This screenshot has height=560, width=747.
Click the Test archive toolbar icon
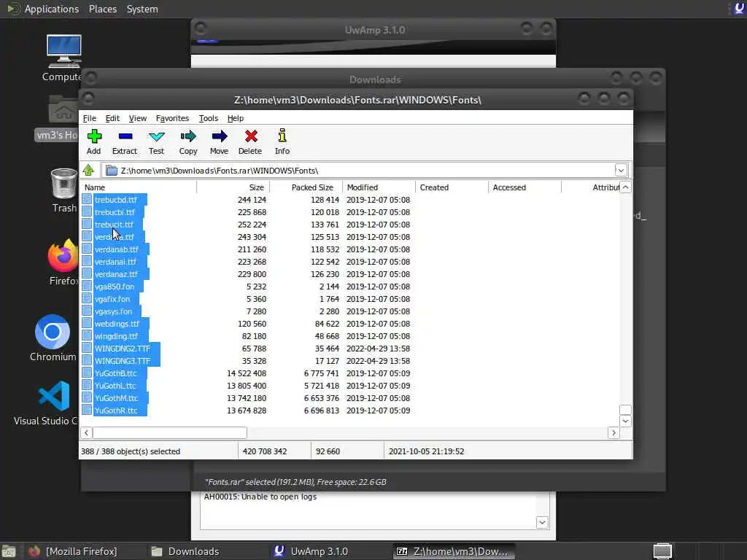(156, 136)
